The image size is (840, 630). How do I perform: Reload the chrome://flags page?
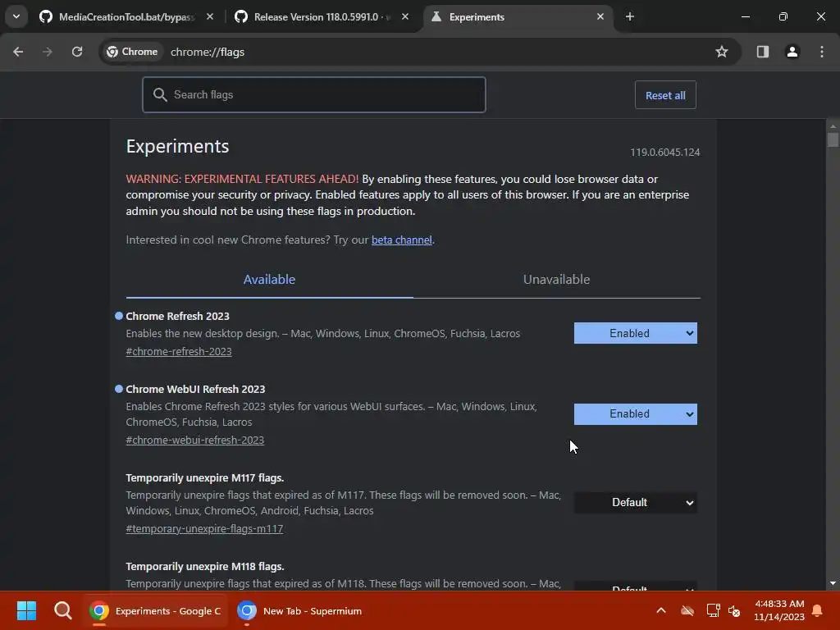[77, 52]
